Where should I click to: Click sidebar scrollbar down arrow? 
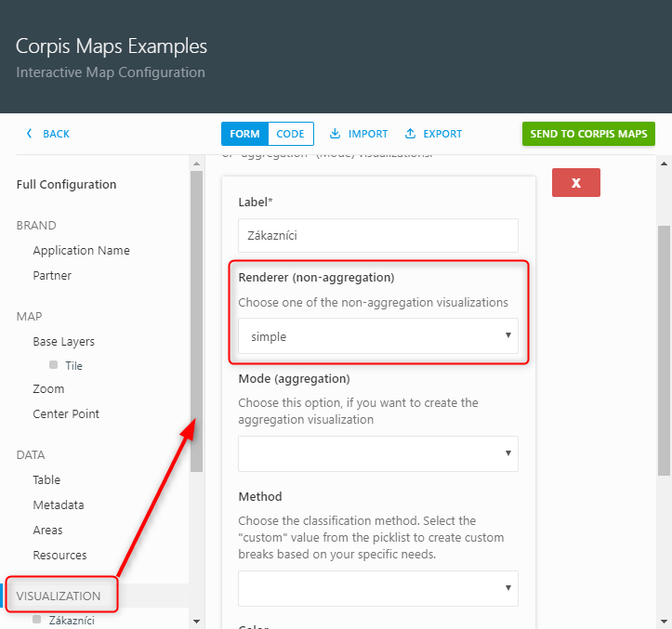(x=197, y=621)
